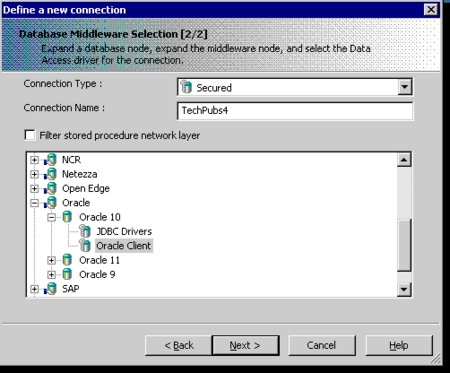Select the JDBC Drivers text row
450x373 pixels.
pyautogui.click(x=124, y=231)
